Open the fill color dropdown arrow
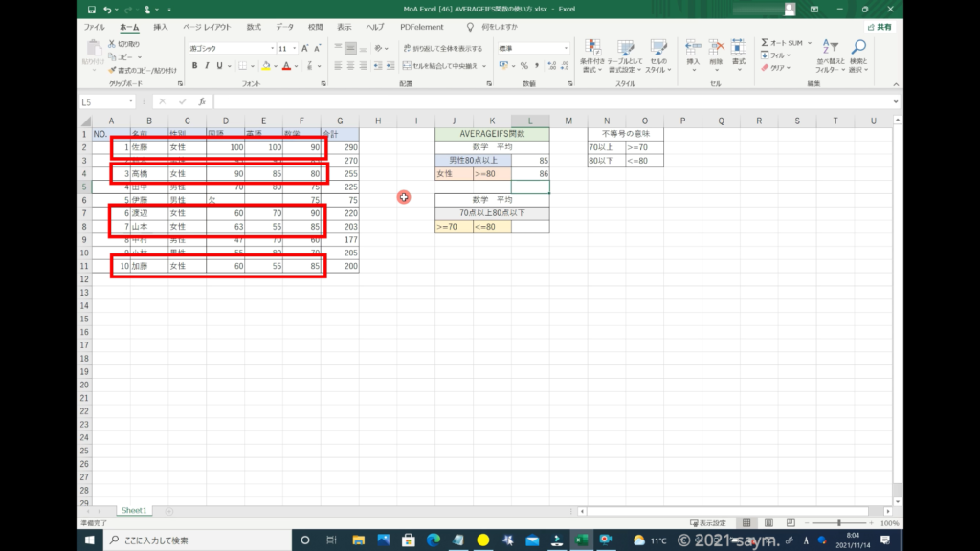 [x=277, y=66]
